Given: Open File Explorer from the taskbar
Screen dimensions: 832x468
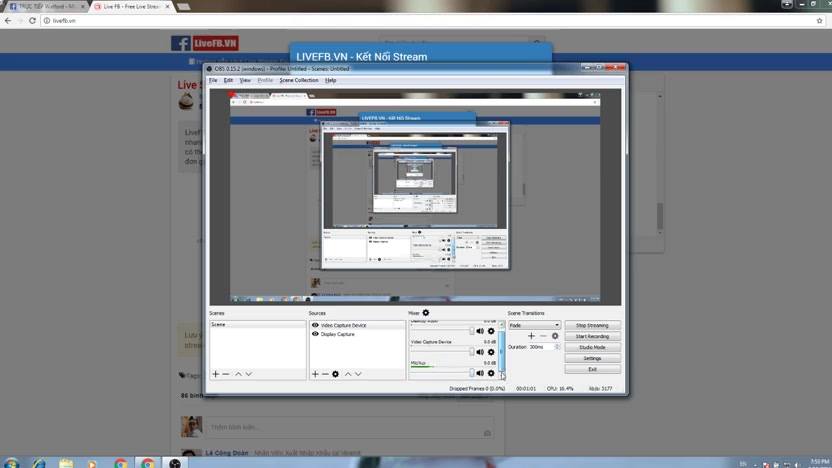Looking at the screenshot, I should click(66, 463).
